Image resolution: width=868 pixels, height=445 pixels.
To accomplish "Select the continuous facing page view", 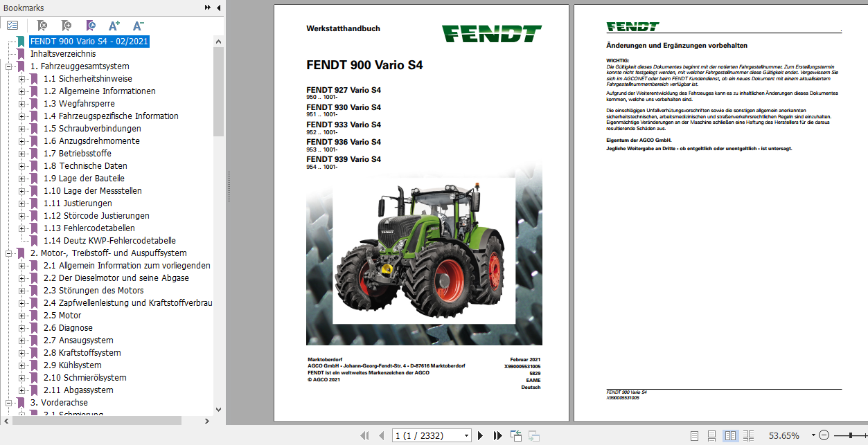I will point(748,435).
